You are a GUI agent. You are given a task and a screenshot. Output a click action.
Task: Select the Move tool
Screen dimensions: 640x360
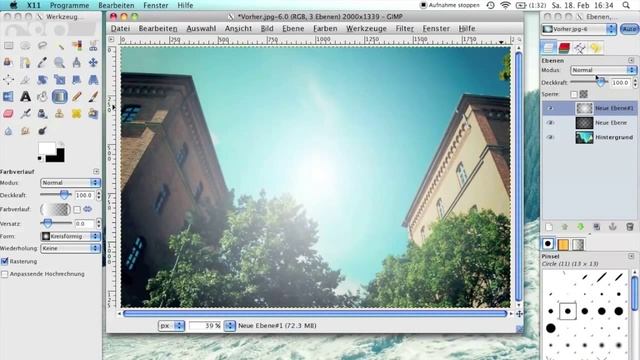tap(93, 62)
